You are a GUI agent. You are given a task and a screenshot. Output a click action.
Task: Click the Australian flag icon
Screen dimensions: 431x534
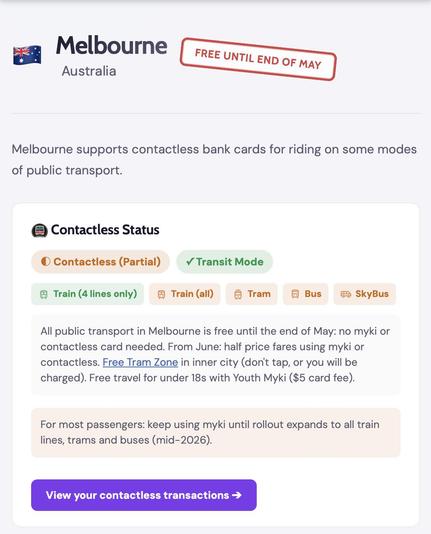(x=27, y=55)
